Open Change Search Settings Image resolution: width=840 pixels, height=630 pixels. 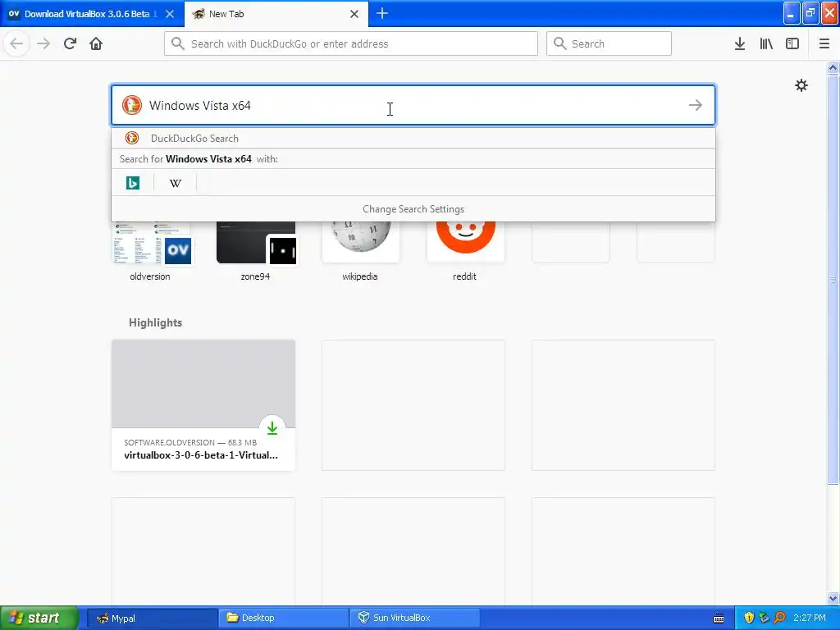coord(413,209)
